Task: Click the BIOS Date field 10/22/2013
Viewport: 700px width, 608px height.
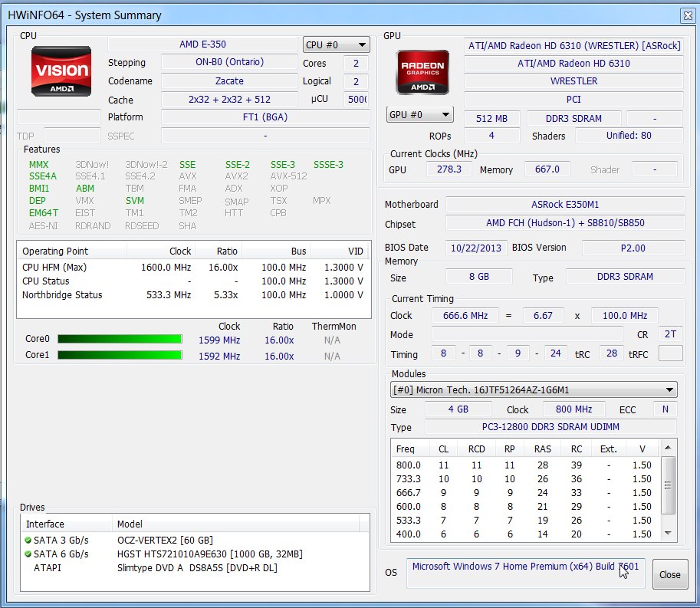Action: click(x=476, y=248)
